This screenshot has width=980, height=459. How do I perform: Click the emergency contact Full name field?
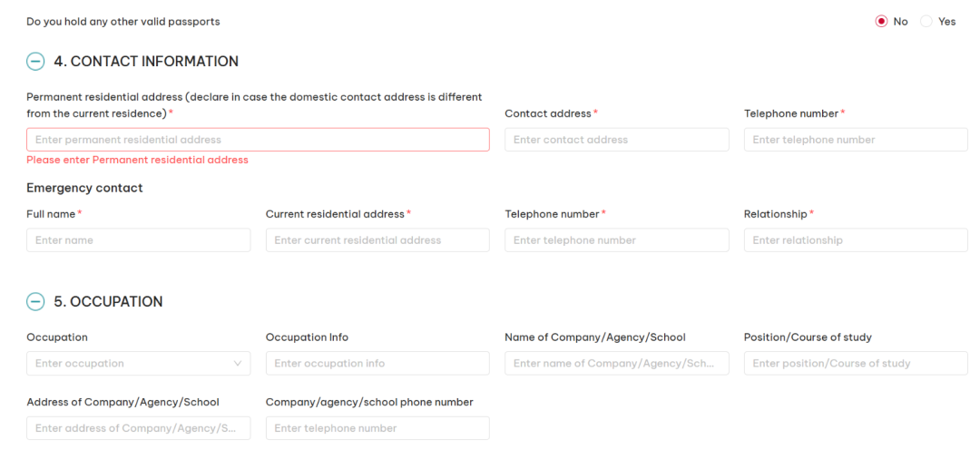tap(138, 240)
